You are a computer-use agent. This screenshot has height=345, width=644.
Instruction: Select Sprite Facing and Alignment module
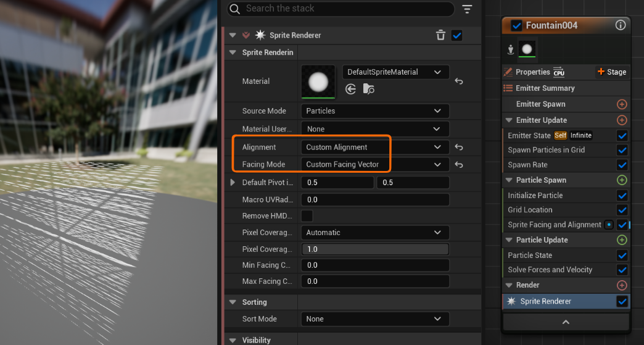click(554, 225)
